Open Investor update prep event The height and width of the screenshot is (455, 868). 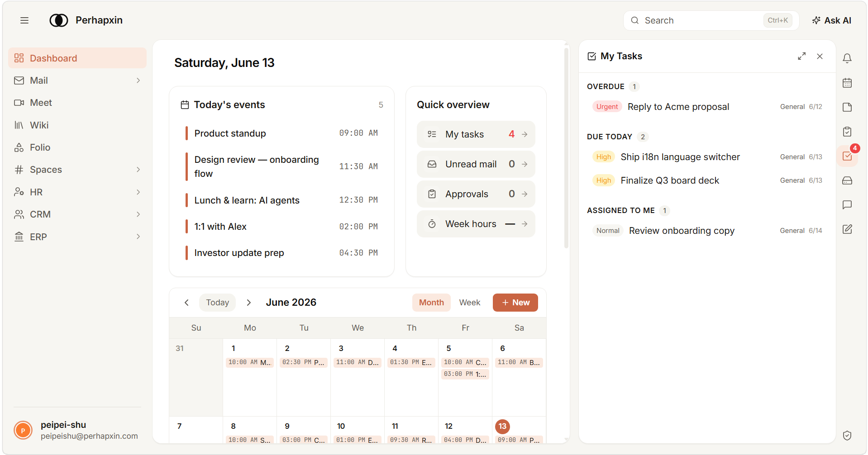pyautogui.click(x=281, y=253)
